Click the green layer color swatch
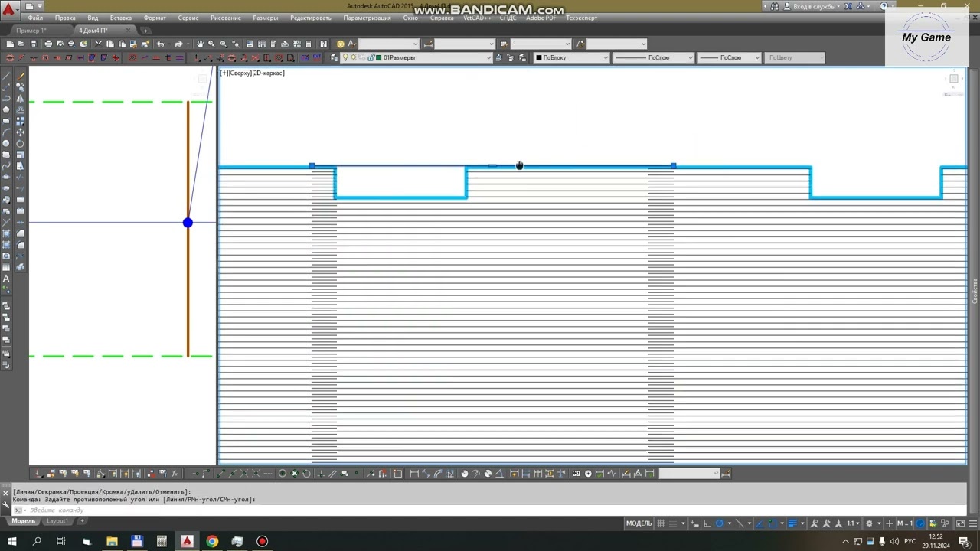 378,57
